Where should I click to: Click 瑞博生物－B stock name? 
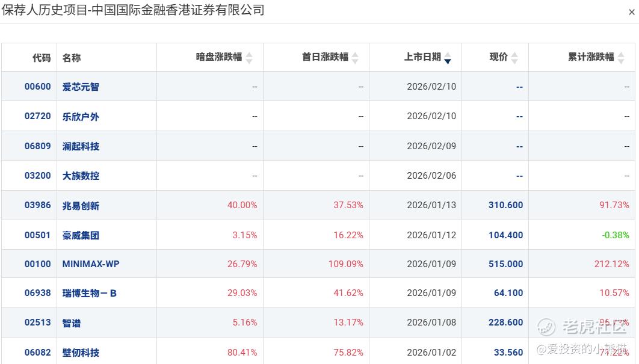click(89, 293)
